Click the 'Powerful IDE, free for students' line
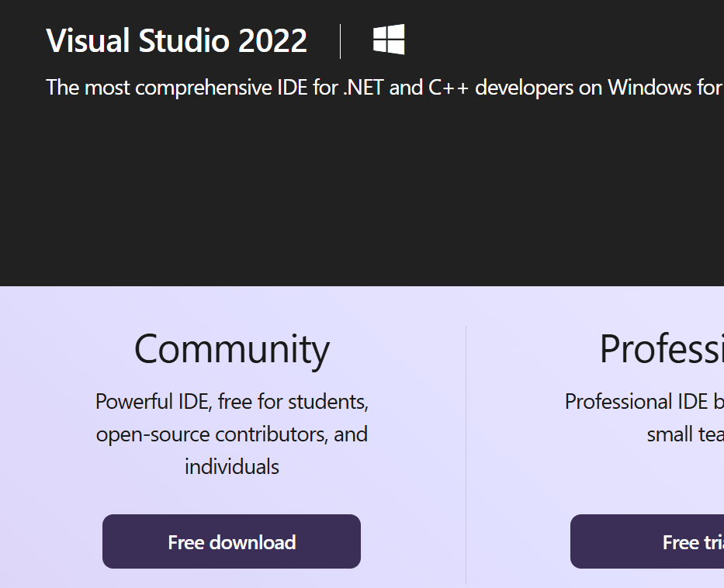This screenshot has height=588, width=724. pos(231,401)
